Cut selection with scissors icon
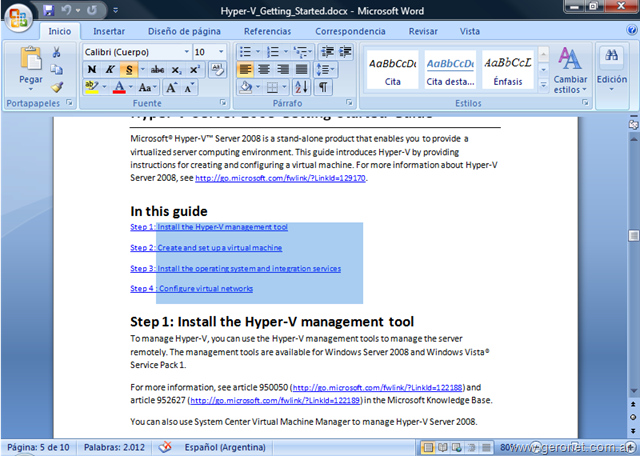Screen dimensions: 640x456 (x=56, y=52)
